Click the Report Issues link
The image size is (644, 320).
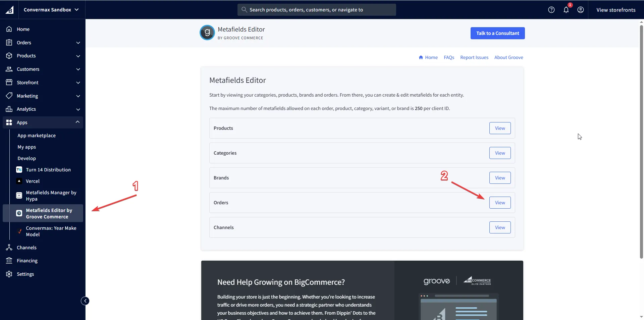click(x=474, y=57)
